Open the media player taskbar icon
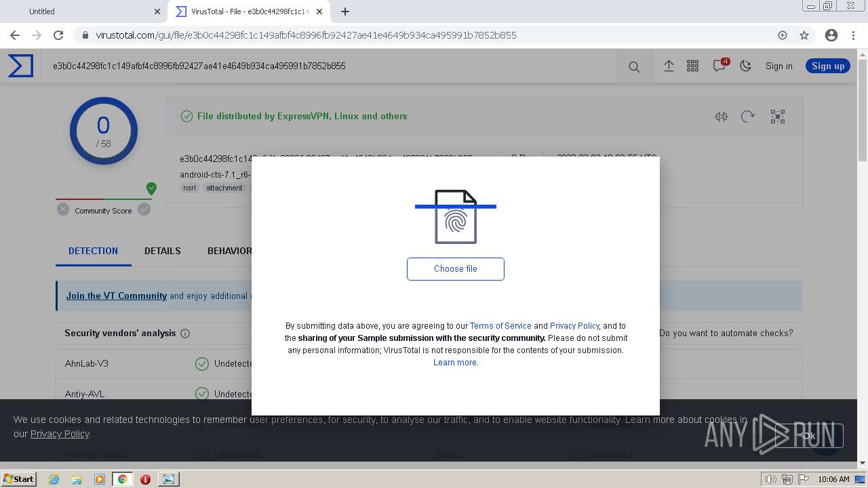Screen dimensions: 868x488 click(100, 479)
